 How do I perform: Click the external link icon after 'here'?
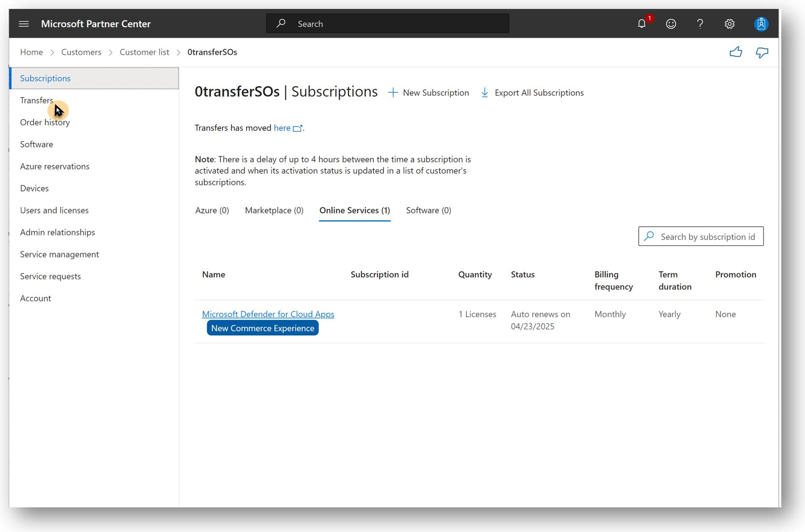[297, 129]
